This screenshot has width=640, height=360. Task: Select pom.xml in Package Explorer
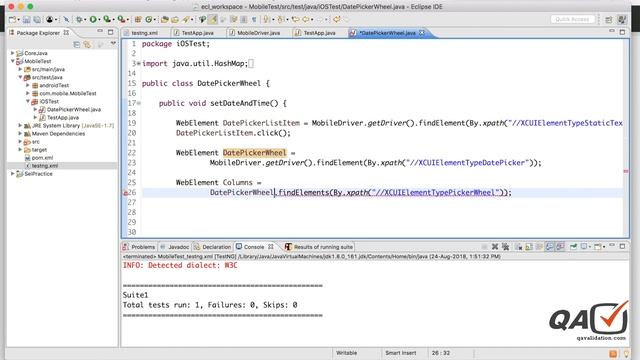[42, 158]
